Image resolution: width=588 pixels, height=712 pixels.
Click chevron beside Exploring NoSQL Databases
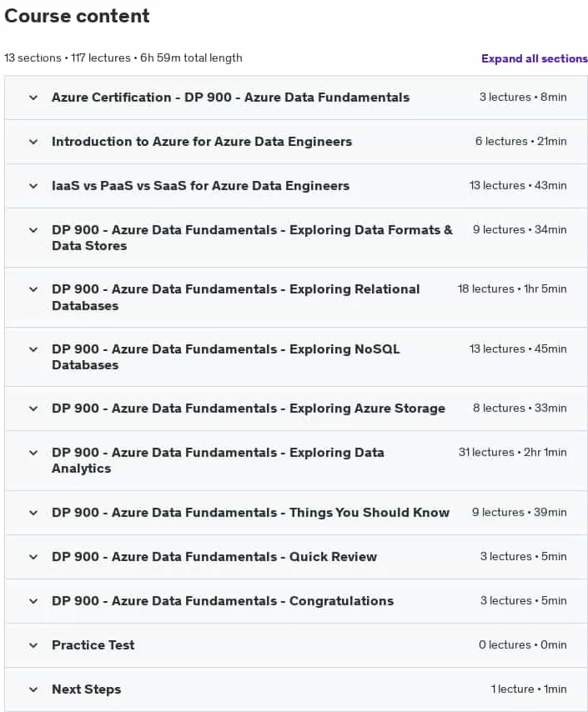click(x=33, y=349)
